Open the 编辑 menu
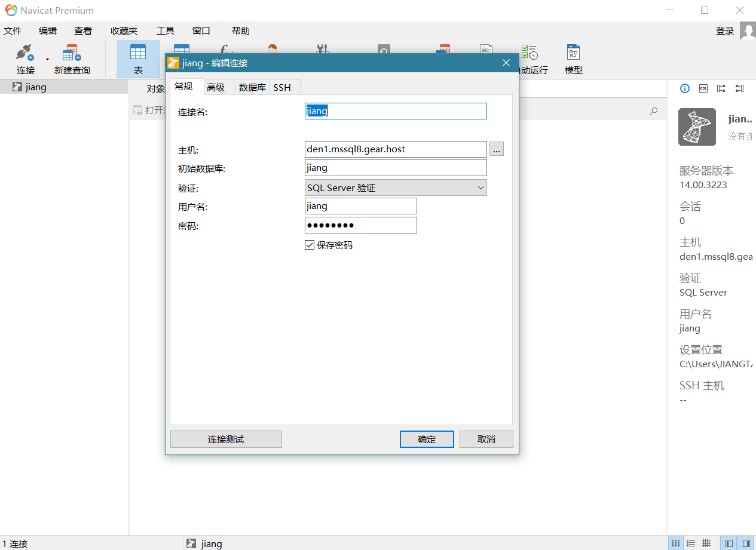 click(48, 30)
